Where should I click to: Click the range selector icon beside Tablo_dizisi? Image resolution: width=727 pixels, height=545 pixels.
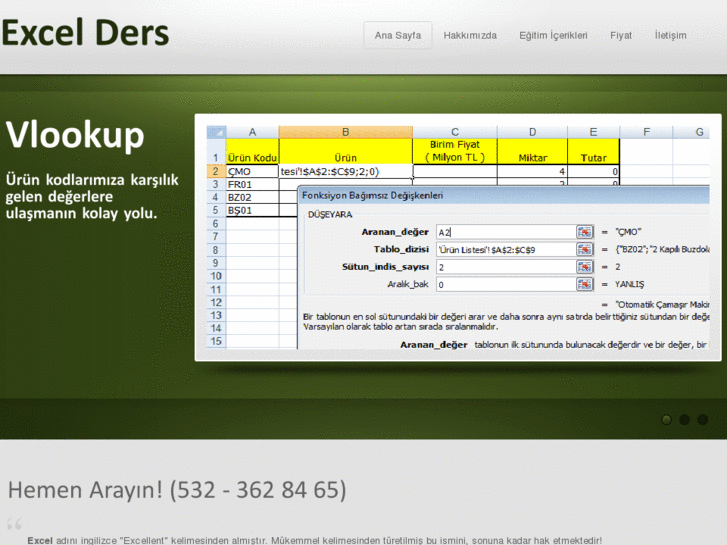tap(585, 250)
